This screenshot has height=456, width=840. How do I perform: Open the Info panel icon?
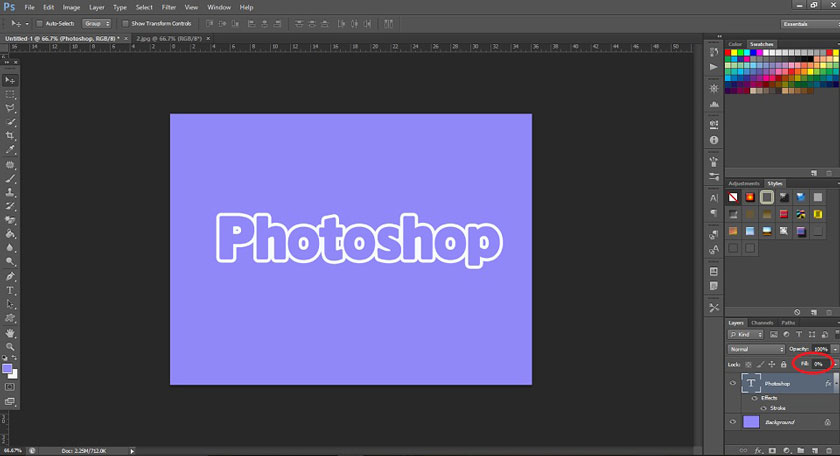pyautogui.click(x=714, y=140)
